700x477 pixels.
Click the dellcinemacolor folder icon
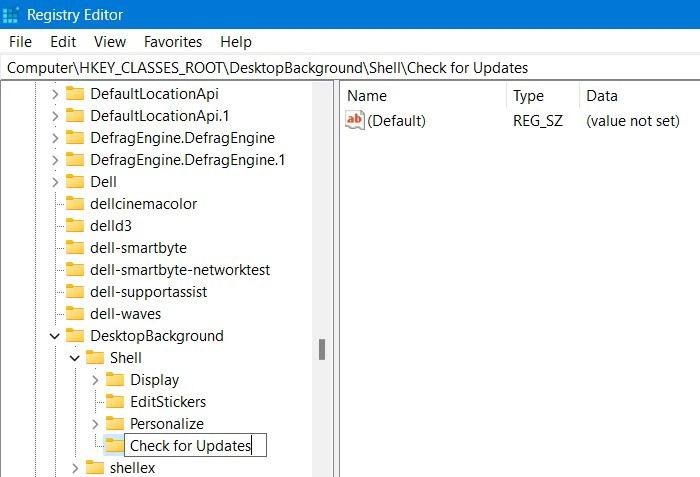(x=75, y=203)
